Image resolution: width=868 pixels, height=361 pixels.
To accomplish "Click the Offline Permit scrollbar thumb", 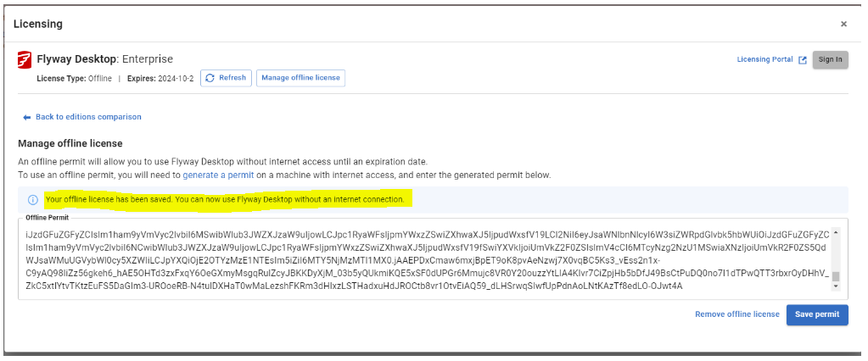I will coord(836,277).
